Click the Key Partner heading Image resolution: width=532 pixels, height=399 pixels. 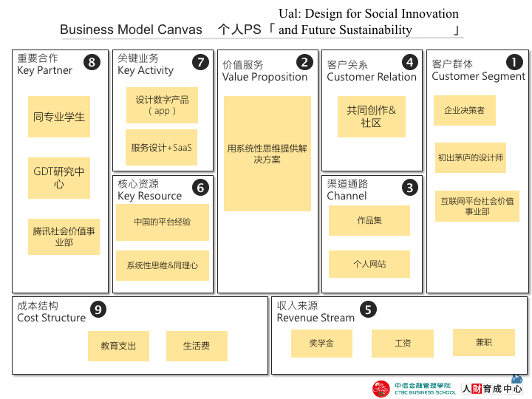tap(45, 70)
